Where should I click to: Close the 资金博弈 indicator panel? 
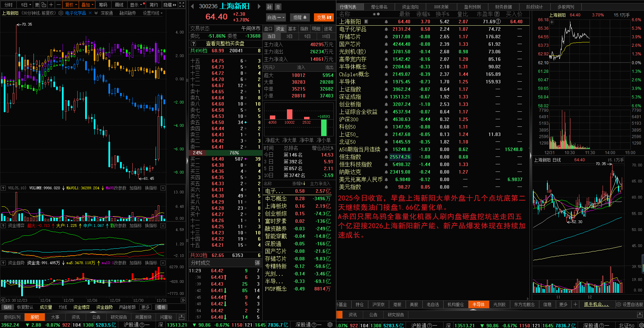163,226
